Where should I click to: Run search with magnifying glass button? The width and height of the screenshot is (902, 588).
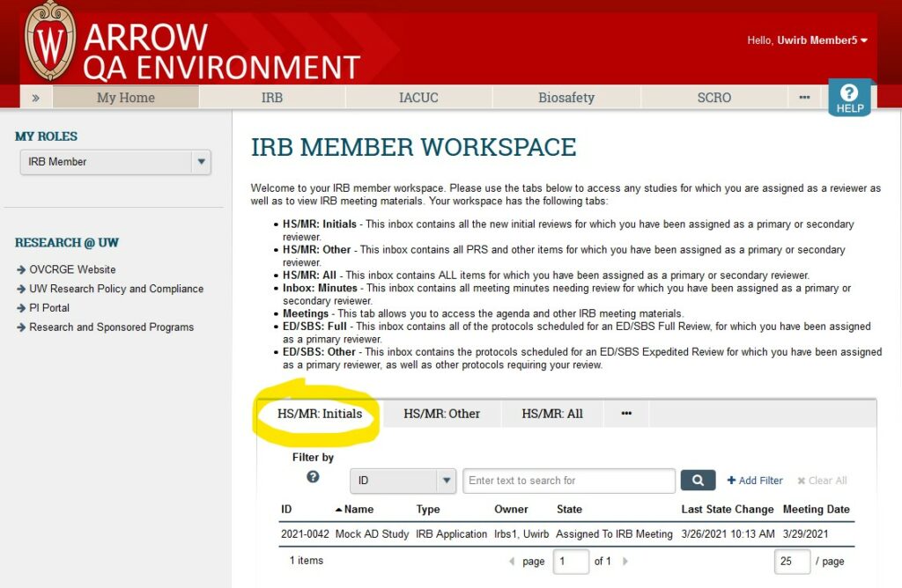click(698, 481)
